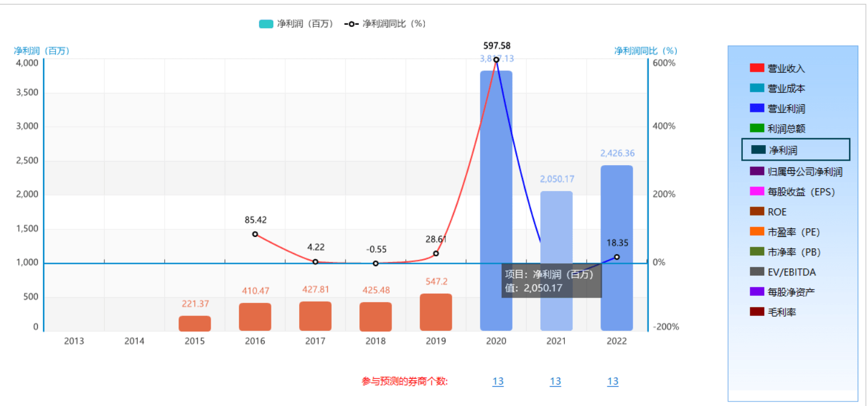Image resolution: width=868 pixels, height=406 pixels.
Task: Click the magenta 每股收益 (EPS) icon
Action: pos(757,192)
